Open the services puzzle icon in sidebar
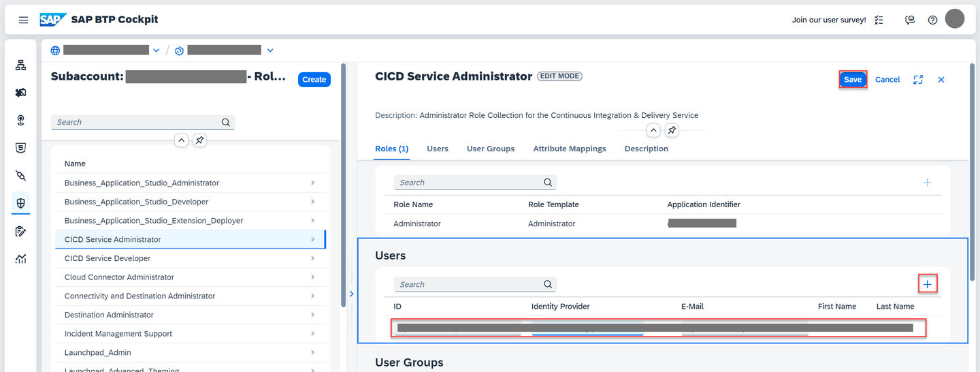980x372 pixels. 21,93
